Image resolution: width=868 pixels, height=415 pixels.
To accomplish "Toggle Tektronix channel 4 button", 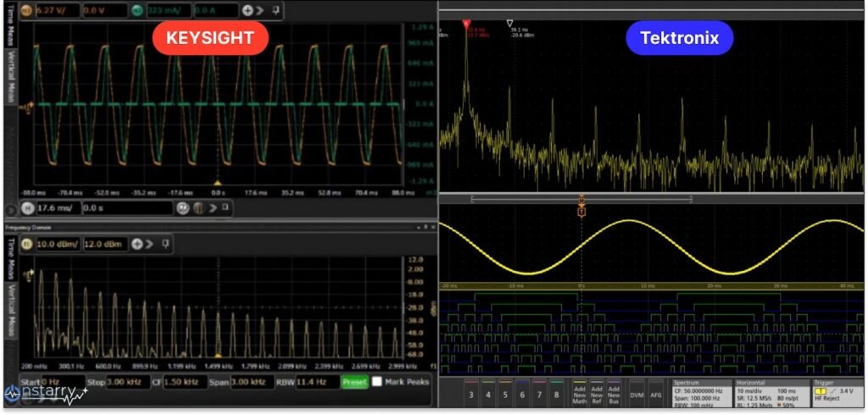I will (x=487, y=392).
